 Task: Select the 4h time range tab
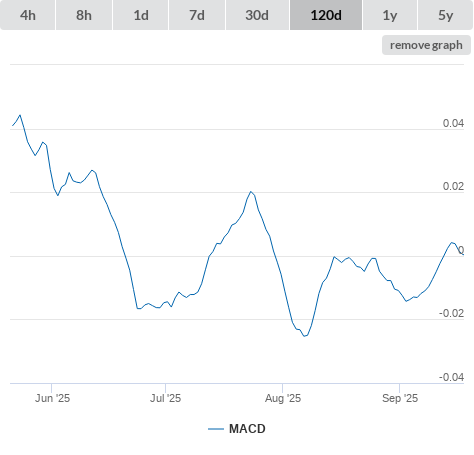point(28,15)
